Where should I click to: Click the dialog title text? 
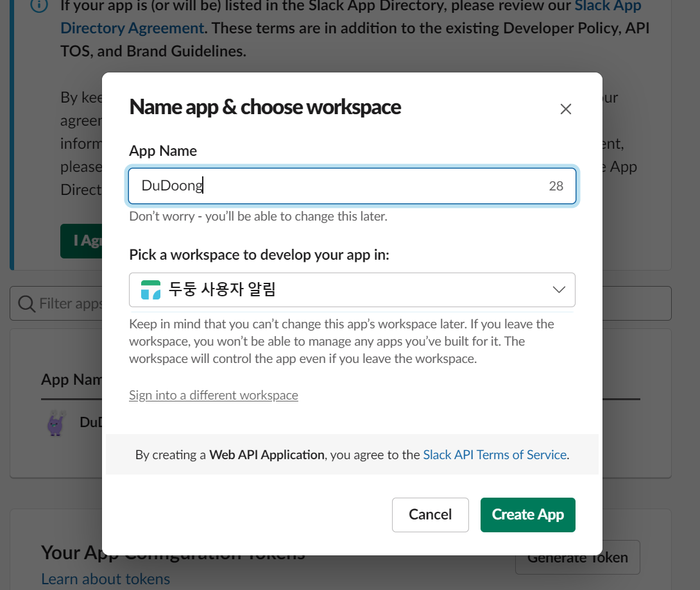(x=265, y=107)
